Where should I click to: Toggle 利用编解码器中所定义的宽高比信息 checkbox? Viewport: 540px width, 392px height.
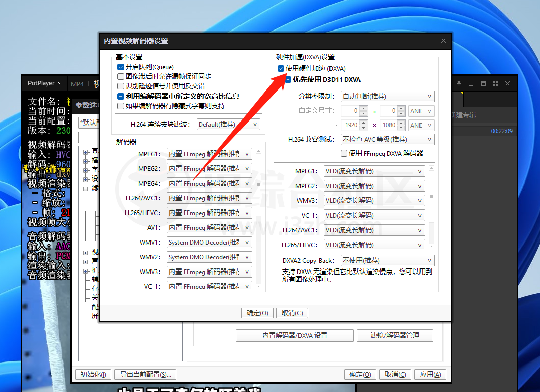pos(121,96)
